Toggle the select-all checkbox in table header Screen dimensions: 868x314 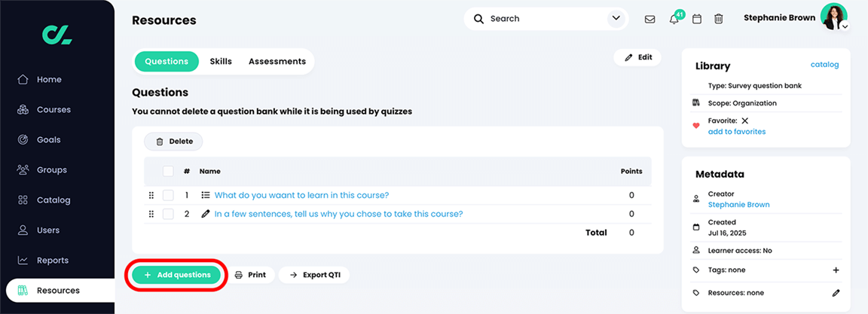coord(168,172)
